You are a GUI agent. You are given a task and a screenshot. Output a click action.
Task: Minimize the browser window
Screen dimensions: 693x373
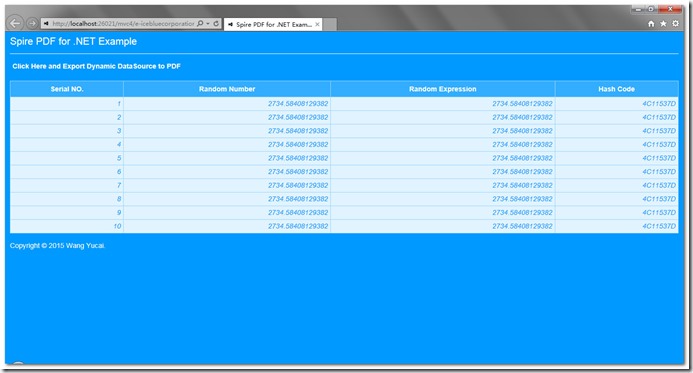point(638,9)
